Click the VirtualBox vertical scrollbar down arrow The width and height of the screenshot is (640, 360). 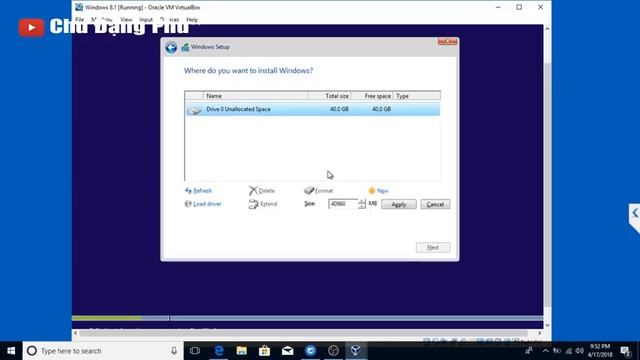tap(547, 325)
